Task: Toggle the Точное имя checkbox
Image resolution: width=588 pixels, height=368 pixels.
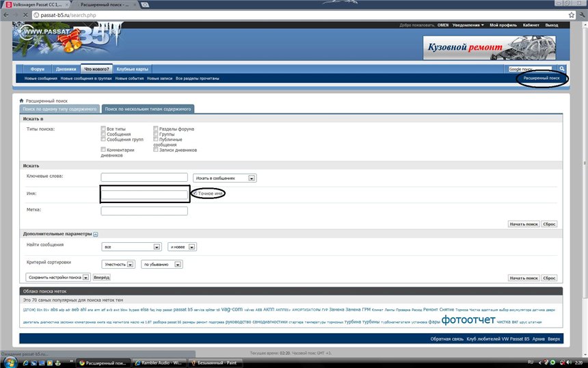Action: point(195,194)
